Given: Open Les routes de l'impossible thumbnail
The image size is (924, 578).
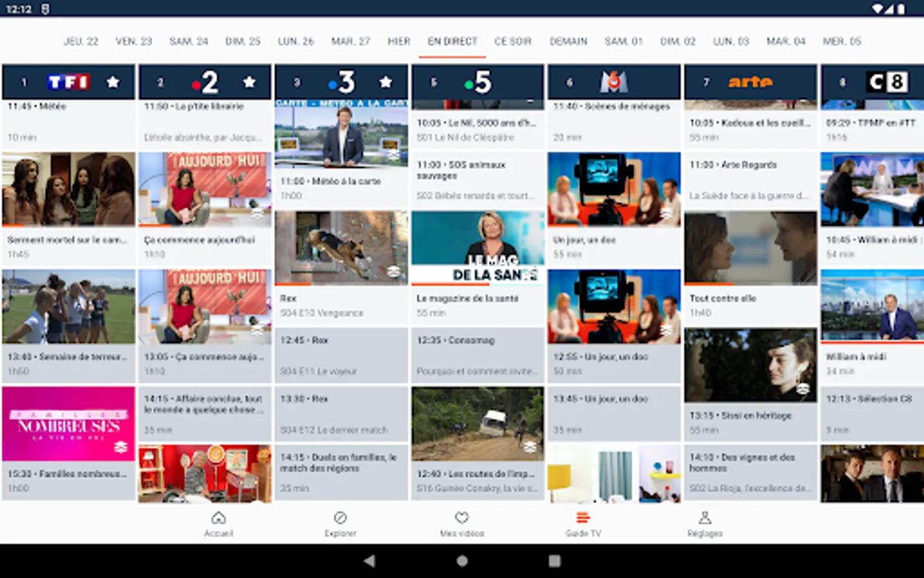Looking at the screenshot, I should click(478, 423).
